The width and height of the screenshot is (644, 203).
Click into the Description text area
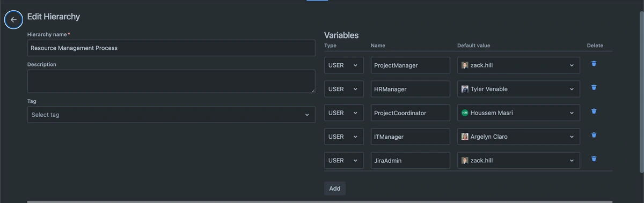coord(171,81)
